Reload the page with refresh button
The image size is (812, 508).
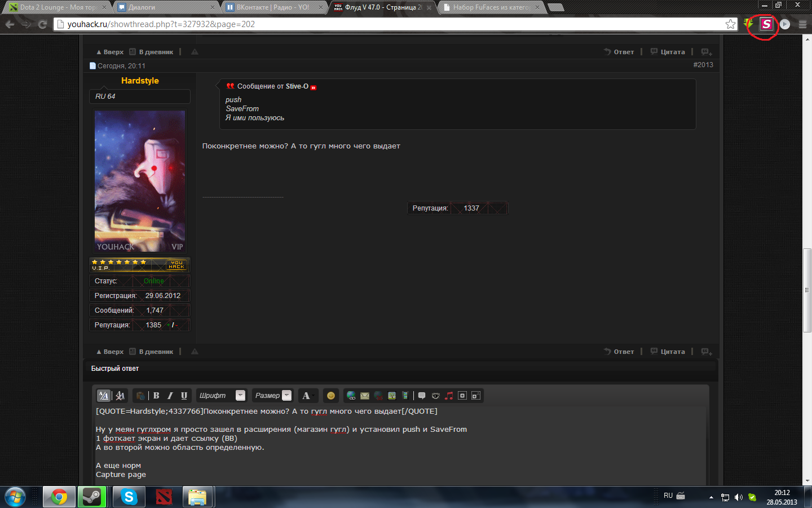tap(42, 24)
